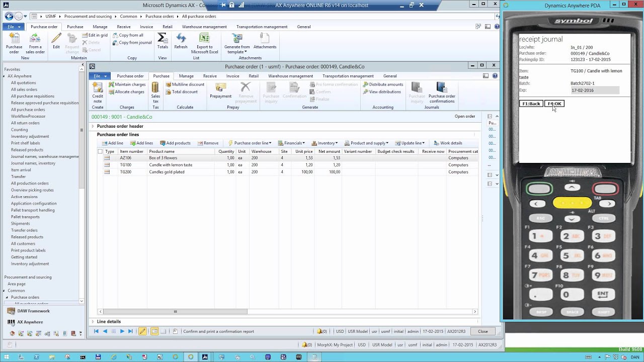This screenshot has height=362, width=644.
Task: Click the yellow PDA scan key
Action: (572, 203)
